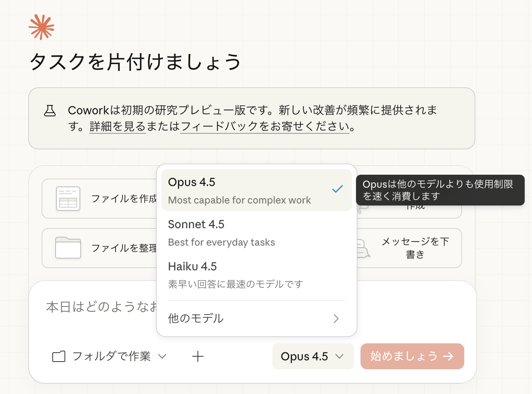Image resolution: width=532 pixels, height=394 pixels.
Task: Open the Opus 4.5 model selector dropdown
Action: pos(313,357)
